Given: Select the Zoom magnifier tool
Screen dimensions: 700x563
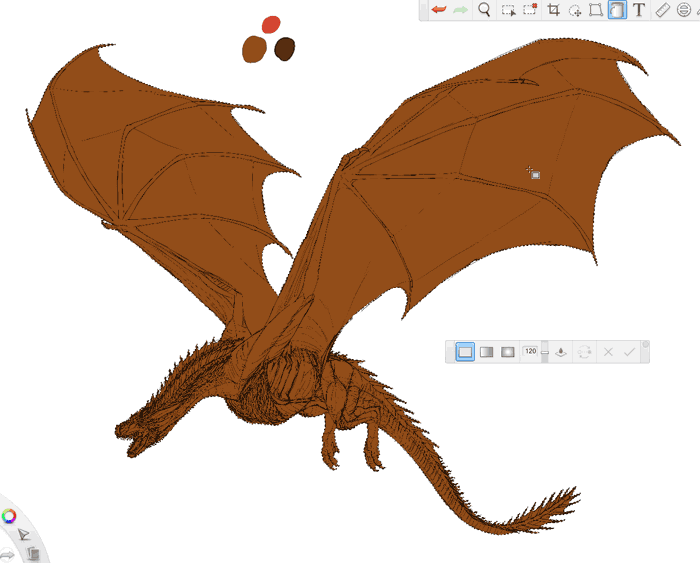Looking at the screenshot, I should pos(484,9).
